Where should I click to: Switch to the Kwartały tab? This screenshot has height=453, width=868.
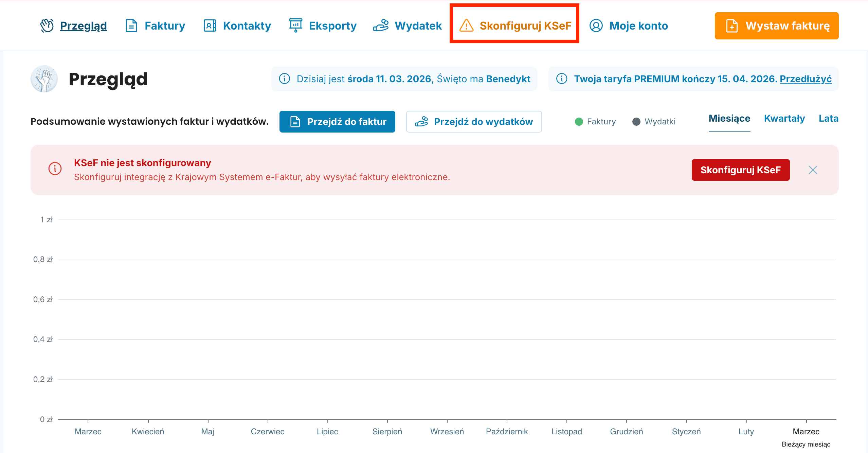pyautogui.click(x=784, y=119)
